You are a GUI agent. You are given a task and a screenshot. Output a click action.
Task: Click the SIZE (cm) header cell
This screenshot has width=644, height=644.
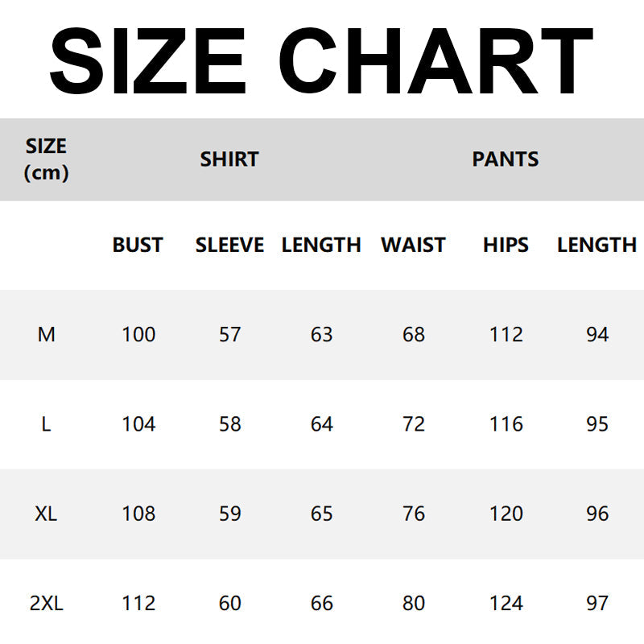46,159
